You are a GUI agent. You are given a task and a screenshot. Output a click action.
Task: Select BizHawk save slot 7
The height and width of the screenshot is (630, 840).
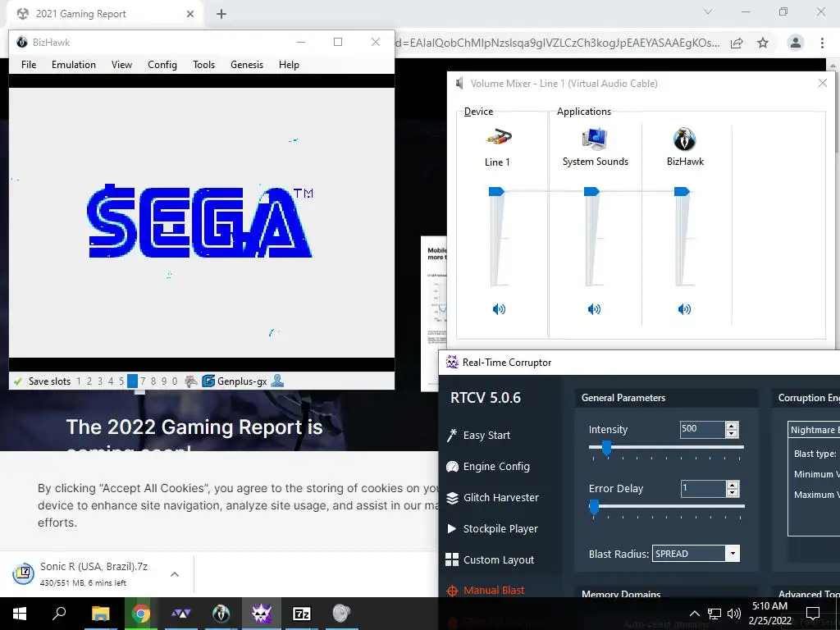click(x=143, y=381)
